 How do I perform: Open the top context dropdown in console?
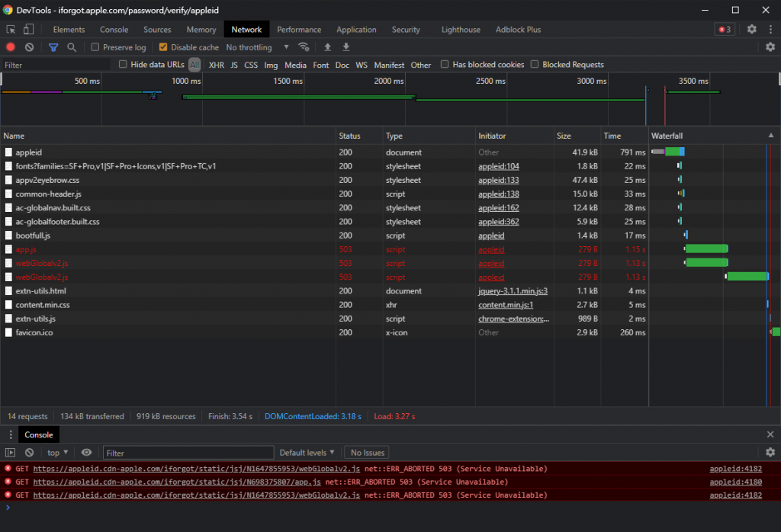coord(57,453)
